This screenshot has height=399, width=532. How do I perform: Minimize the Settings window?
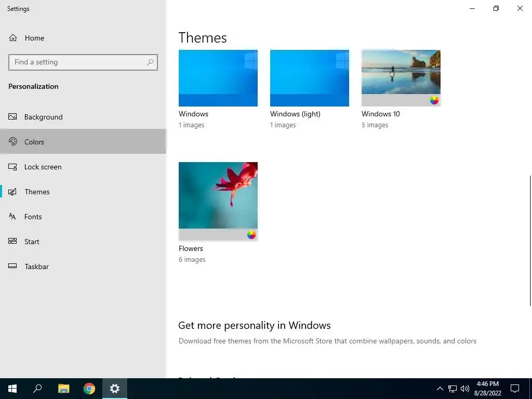point(472,8)
